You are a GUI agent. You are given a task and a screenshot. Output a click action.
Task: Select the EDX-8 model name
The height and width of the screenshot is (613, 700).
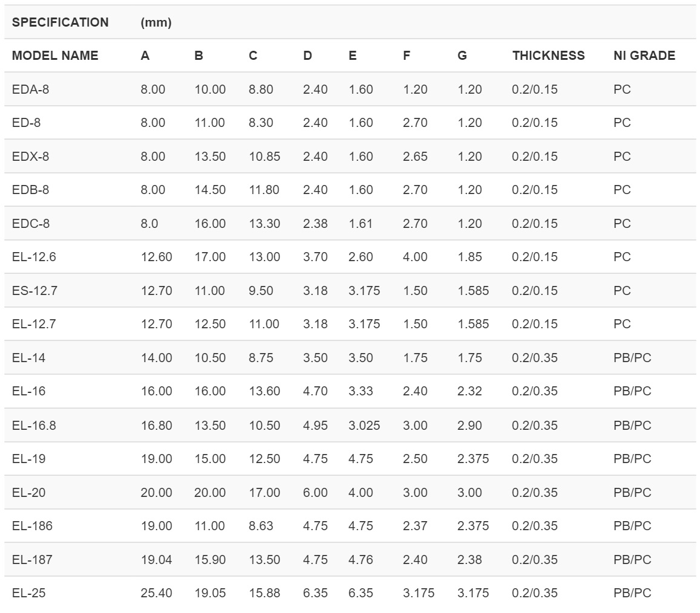pyautogui.click(x=30, y=157)
